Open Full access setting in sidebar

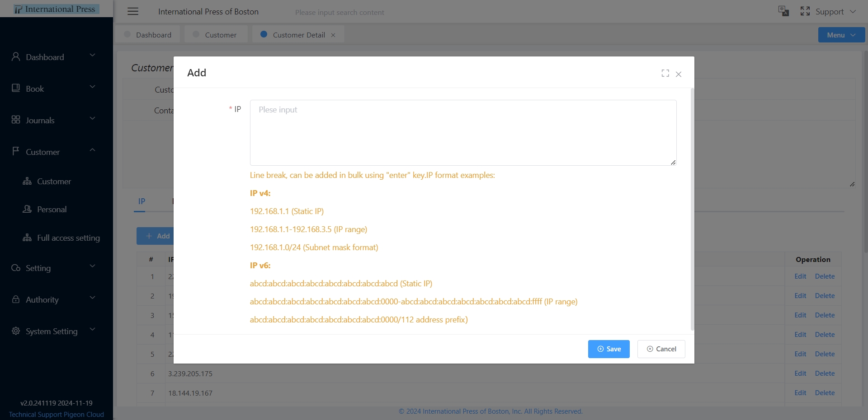click(x=61, y=238)
